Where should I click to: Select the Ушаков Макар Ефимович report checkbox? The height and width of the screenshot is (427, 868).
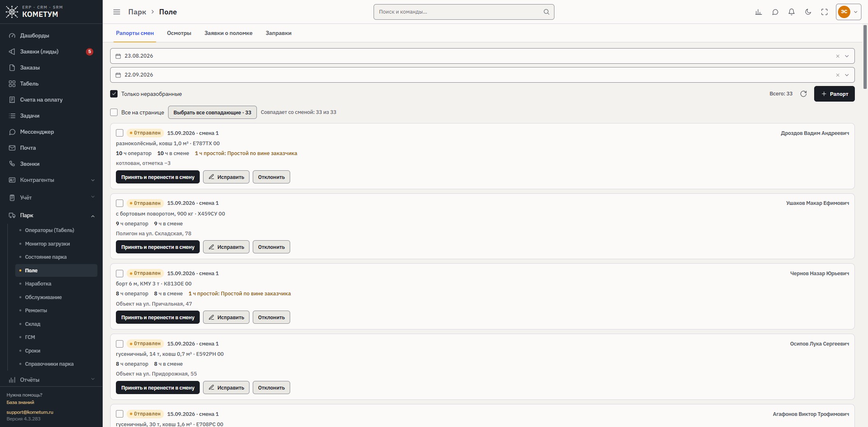[x=120, y=203]
